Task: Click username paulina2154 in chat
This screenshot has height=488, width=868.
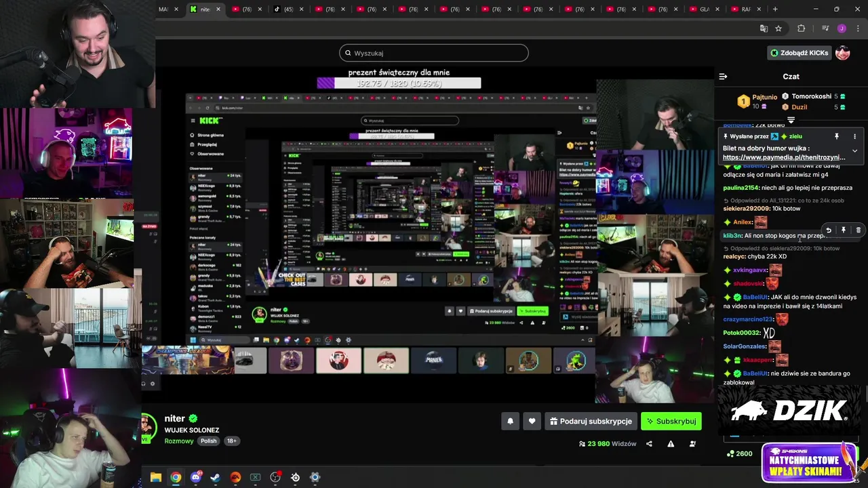Action: (742, 188)
